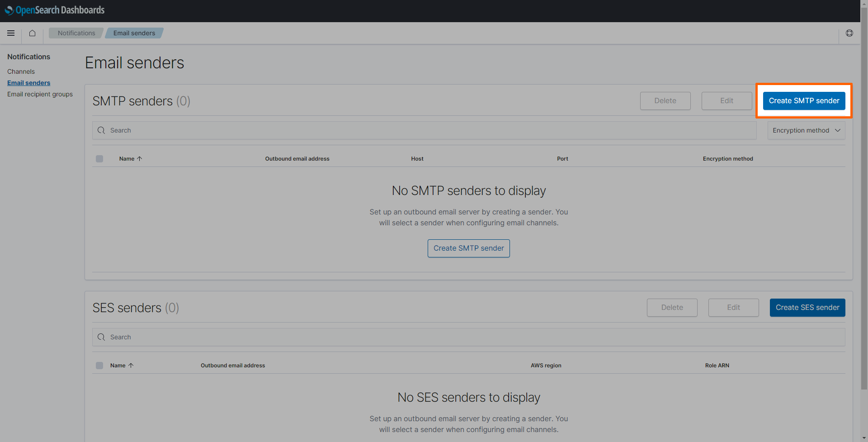
Task: Click the Outbound email address header in SES table
Action: 232,366
